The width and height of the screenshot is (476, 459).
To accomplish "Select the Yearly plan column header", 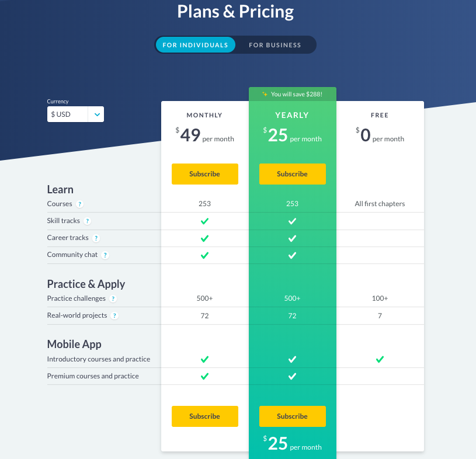I will 292,116.
